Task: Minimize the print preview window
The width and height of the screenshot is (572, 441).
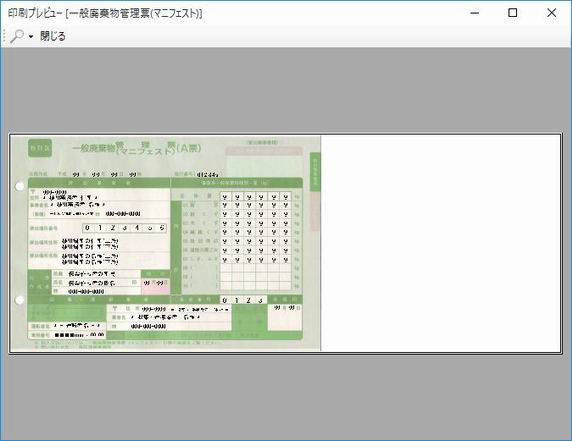Action: (x=474, y=13)
